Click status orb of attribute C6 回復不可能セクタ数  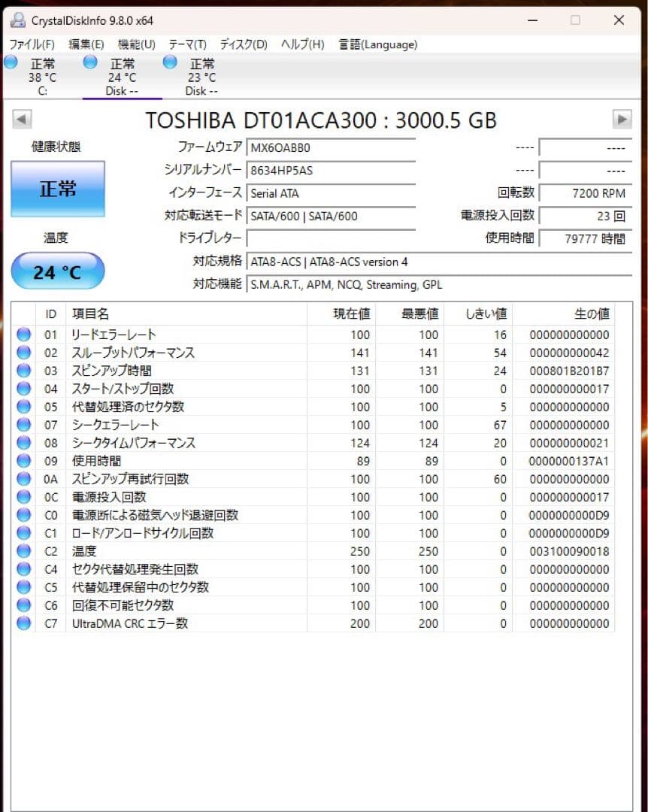[x=24, y=604]
